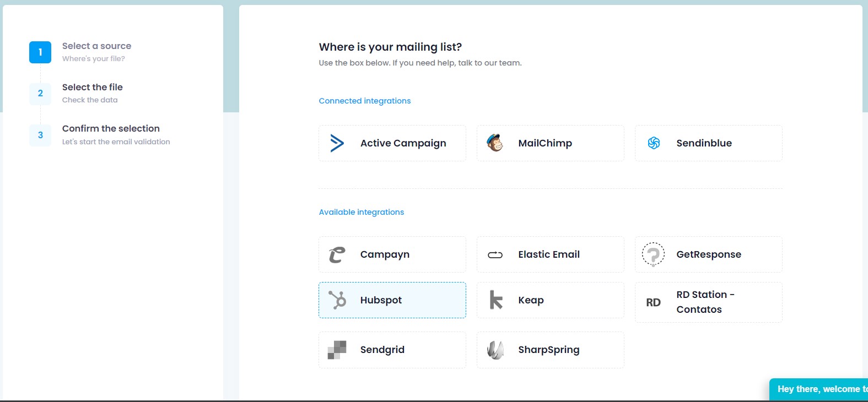Click the MailChimp monkey icon
868x402 pixels.
pyautogui.click(x=495, y=143)
